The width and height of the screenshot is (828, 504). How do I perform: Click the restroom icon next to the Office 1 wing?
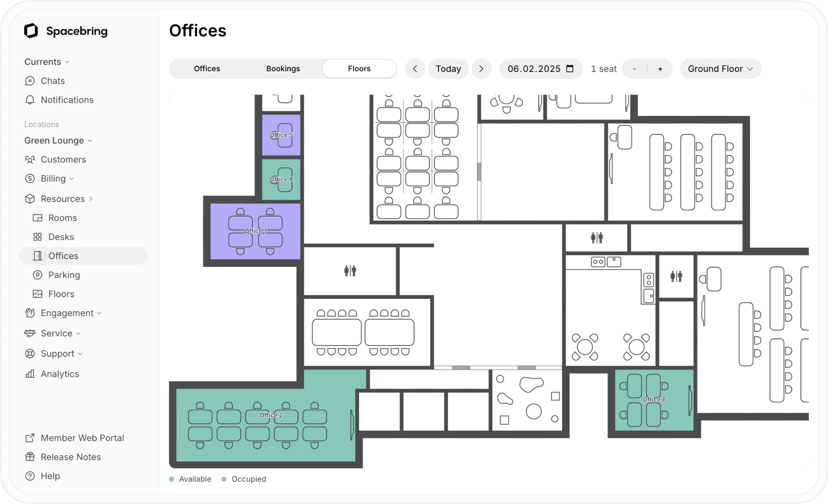(350, 271)
